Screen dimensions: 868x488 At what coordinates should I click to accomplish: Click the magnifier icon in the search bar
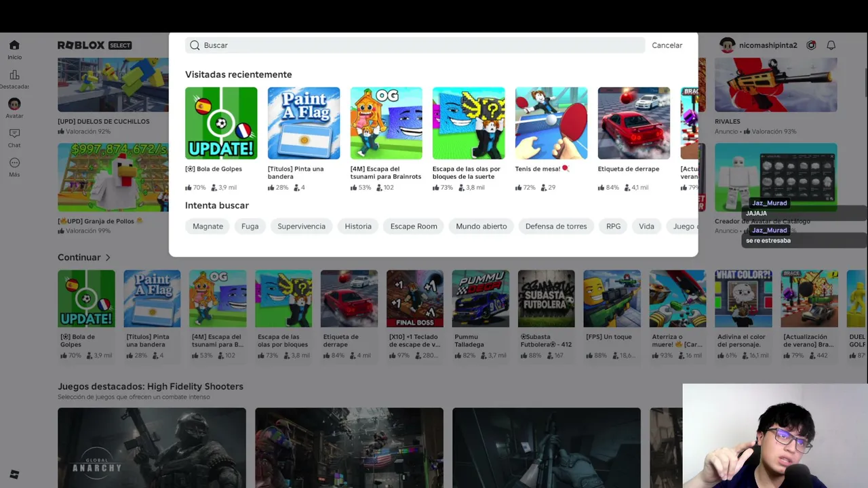click(x=195, y=45)
